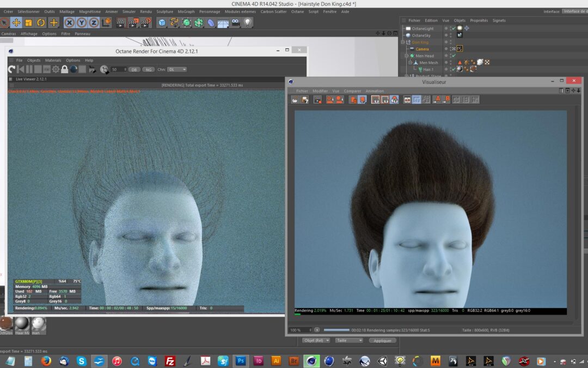Collapse the Men Head object tree

click(406, 56)
